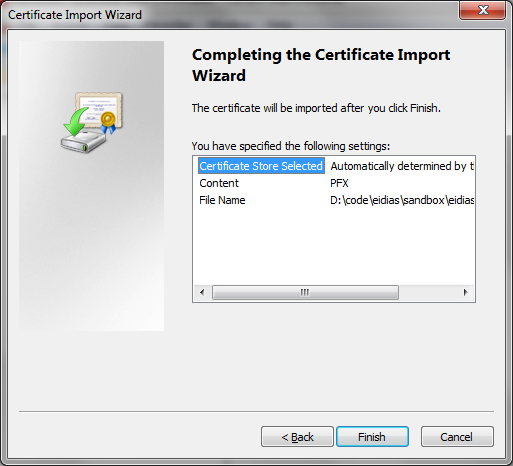Image resolution: width=513 pixels, height=466 pixels.
Task: Click the settings list left scroll arrow
Action: [202, 292]
